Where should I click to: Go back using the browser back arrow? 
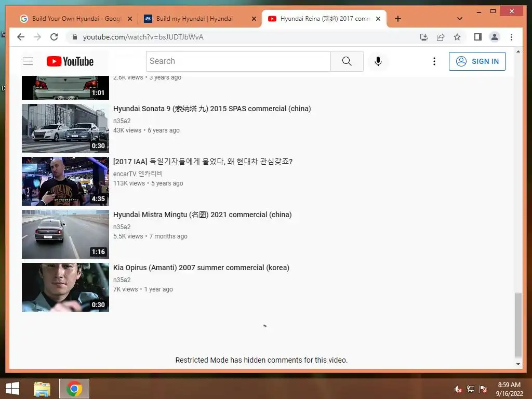pyautogui.click(x=21, y=37)
